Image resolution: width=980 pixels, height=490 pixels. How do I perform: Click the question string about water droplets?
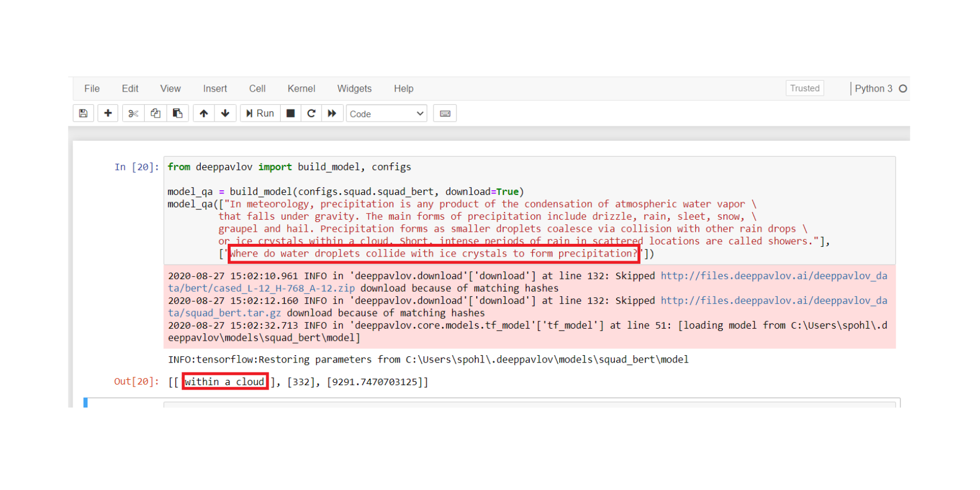click(434, 254)
